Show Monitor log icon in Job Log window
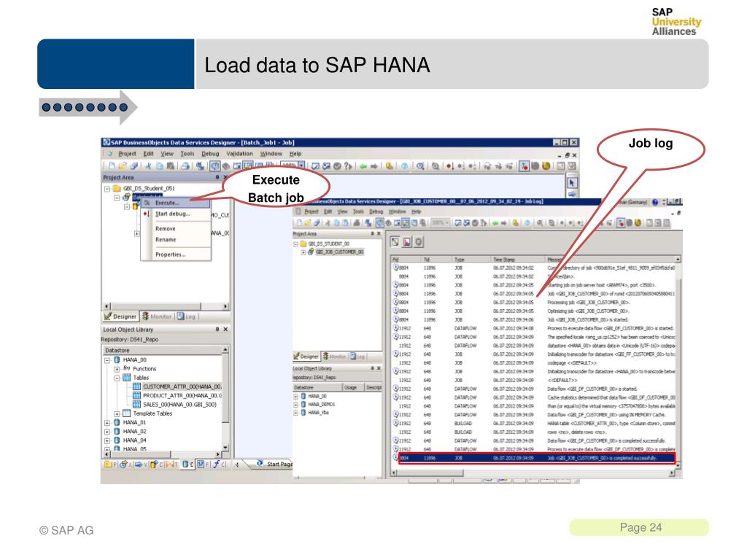Viewport: 747px width, 560px height. [407, 242]
